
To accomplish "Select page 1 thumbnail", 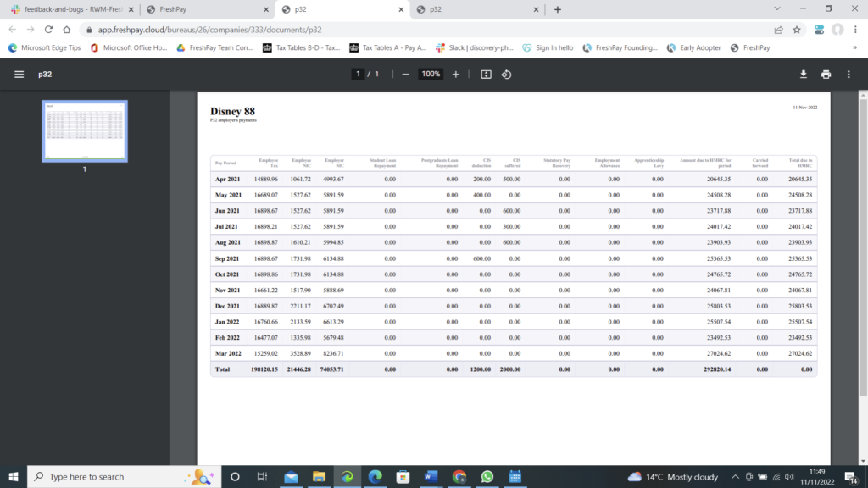I will coord(85,131).
